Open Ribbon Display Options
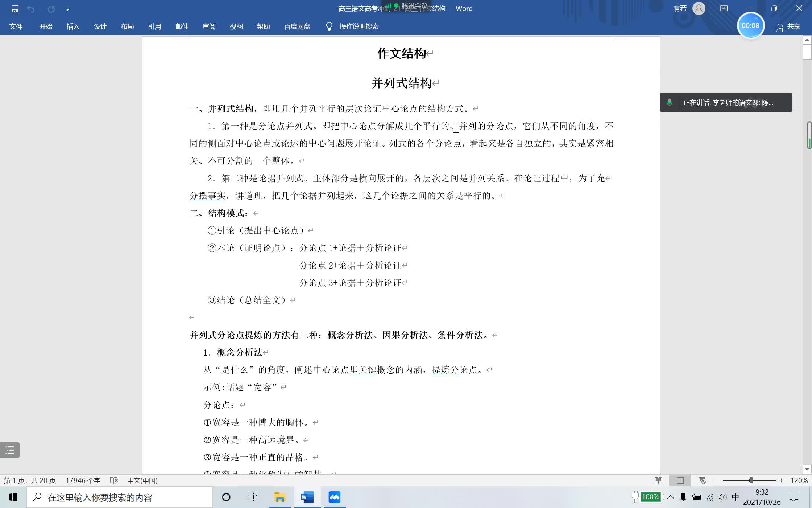This screenshot has width=812, height=508. coord(724,8)
